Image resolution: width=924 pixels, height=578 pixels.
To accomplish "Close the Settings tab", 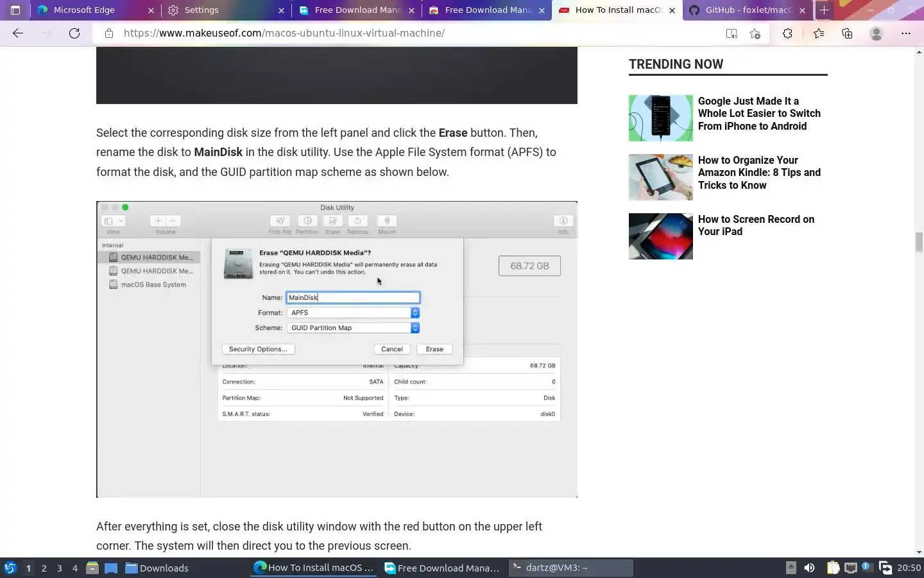I will (281, 10).
